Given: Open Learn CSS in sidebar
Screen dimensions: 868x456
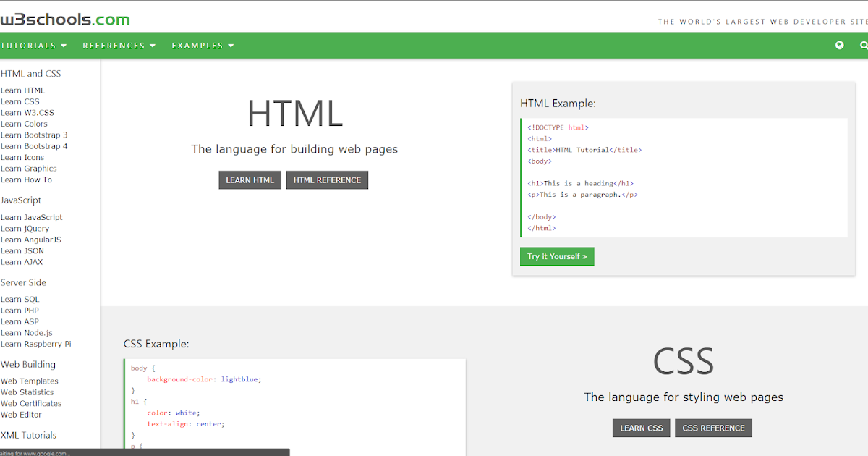Looking at the screenshot, I should 20,101.
